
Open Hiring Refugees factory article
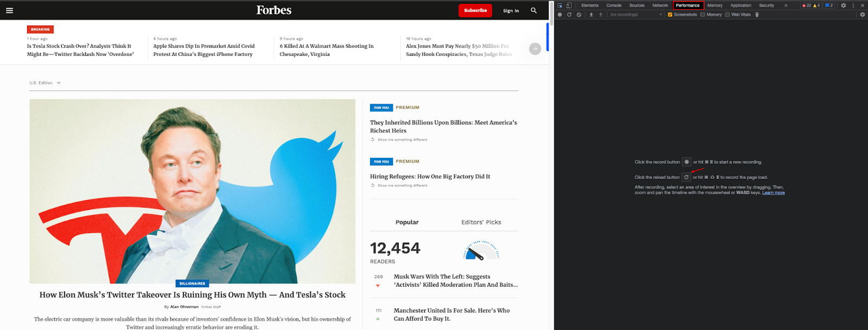tap(430, 177)
